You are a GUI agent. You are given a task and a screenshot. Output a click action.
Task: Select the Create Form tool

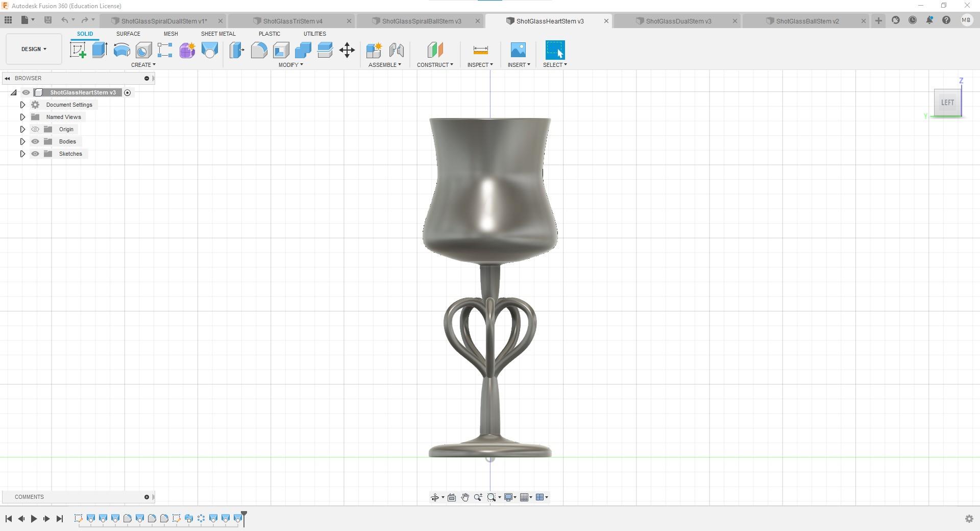pyautogui.click(x=187, y=50)
